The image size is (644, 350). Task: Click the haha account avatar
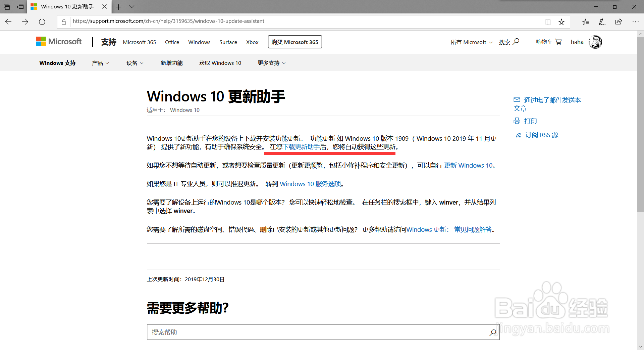tap(595, 42)
